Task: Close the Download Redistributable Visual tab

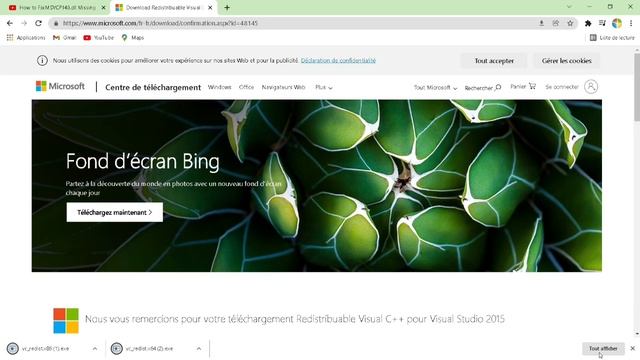Action: point(210,7)
